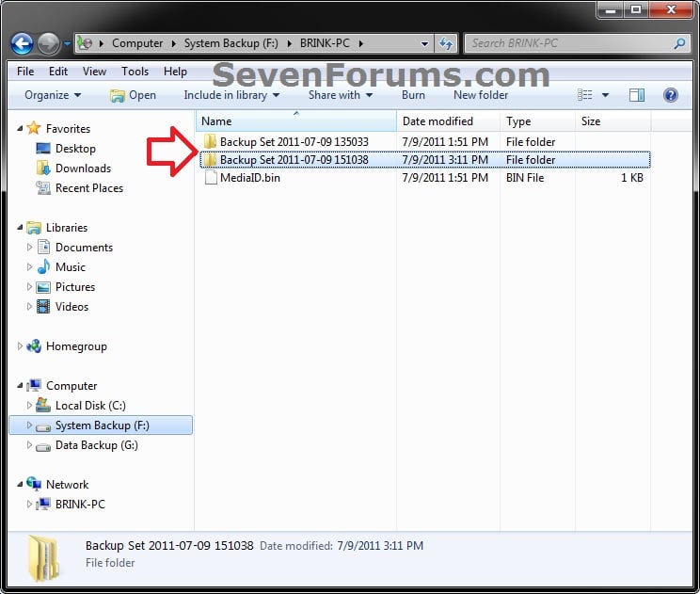This screenshot has width=700, height=594.
Task: Click the Videos filmstrip icon
Action: point(43,306)
